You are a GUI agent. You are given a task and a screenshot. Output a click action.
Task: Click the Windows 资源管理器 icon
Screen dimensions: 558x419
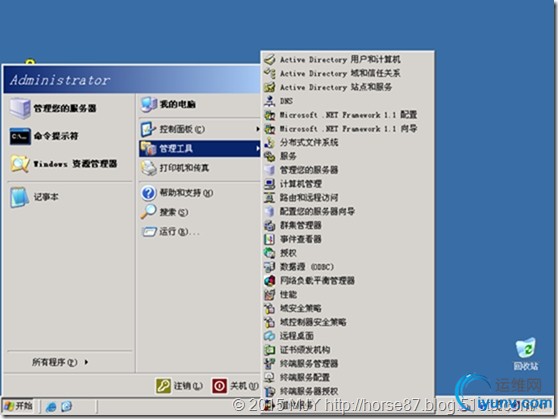20,164
